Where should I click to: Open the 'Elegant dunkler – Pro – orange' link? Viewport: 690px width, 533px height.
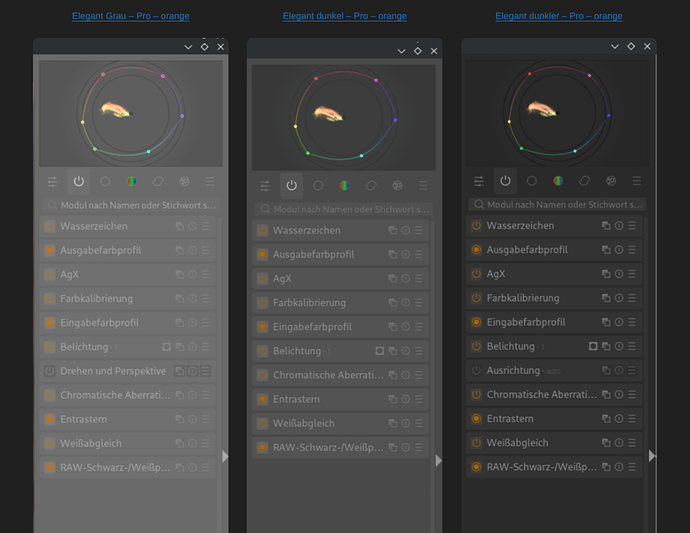click(x=558, y=16)
